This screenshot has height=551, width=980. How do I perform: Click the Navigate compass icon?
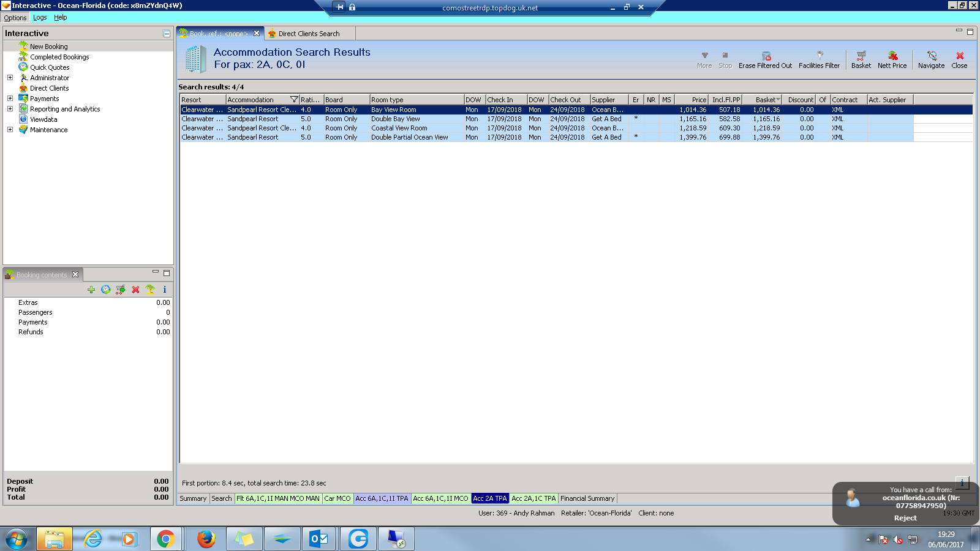(932, 56)
